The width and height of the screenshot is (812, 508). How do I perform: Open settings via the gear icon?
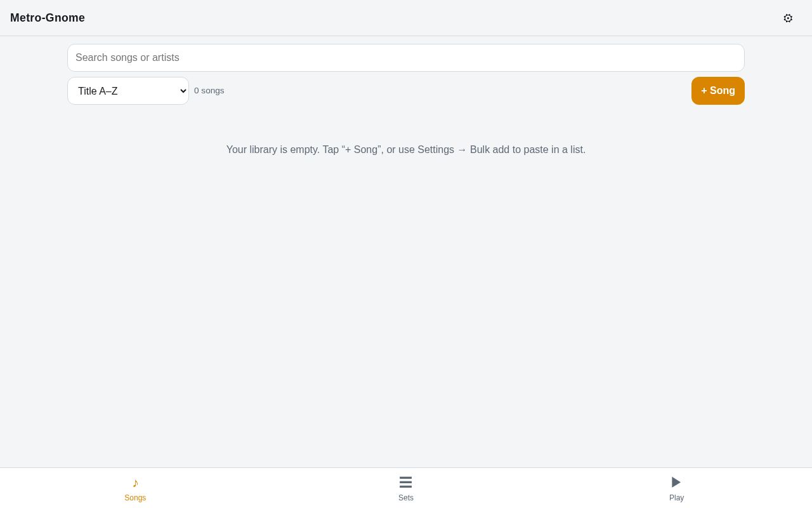(x=788, y=18)
